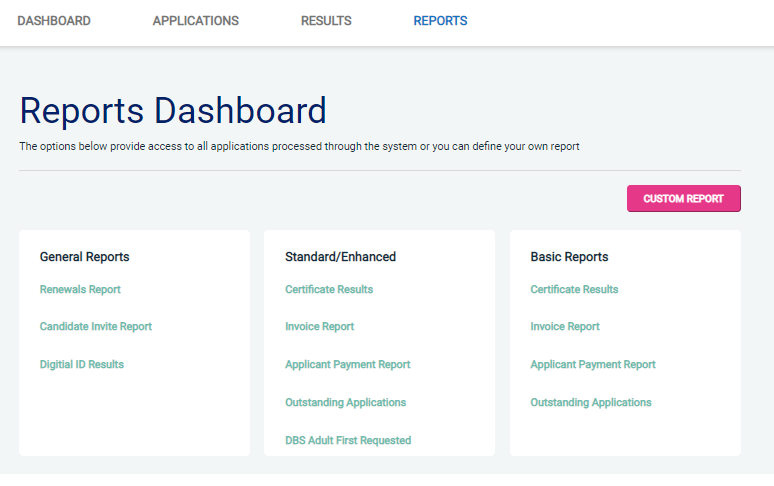Click the Basic Reports card heading
774x486 pixels.
(569, 257)
